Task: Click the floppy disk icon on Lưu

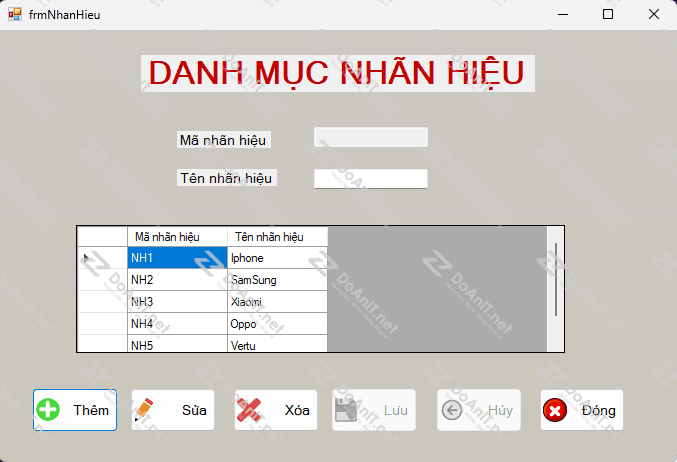Action: [x=346, y=410]
